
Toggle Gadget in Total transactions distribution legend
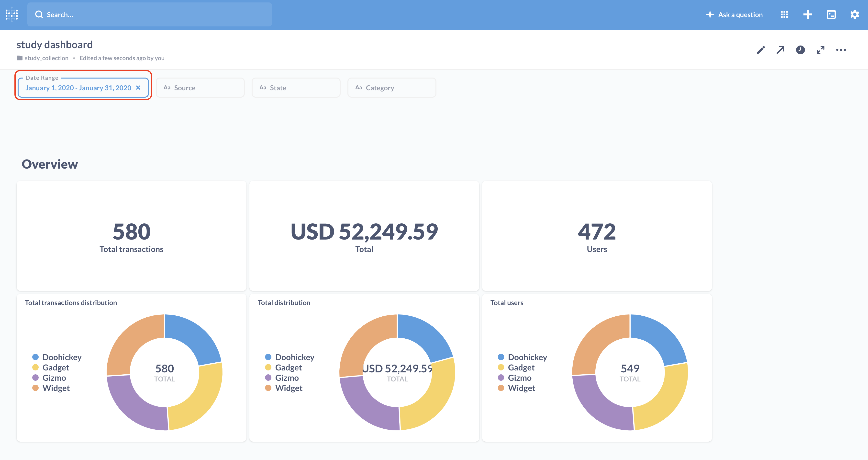[51, 367]
